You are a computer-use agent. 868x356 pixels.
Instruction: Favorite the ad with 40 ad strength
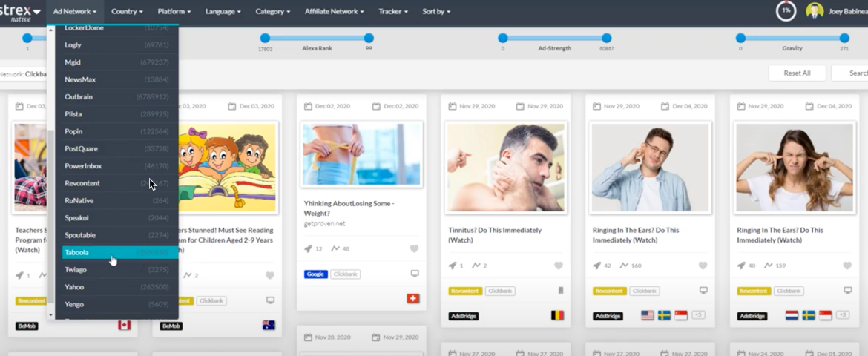[x=847, y=266]
